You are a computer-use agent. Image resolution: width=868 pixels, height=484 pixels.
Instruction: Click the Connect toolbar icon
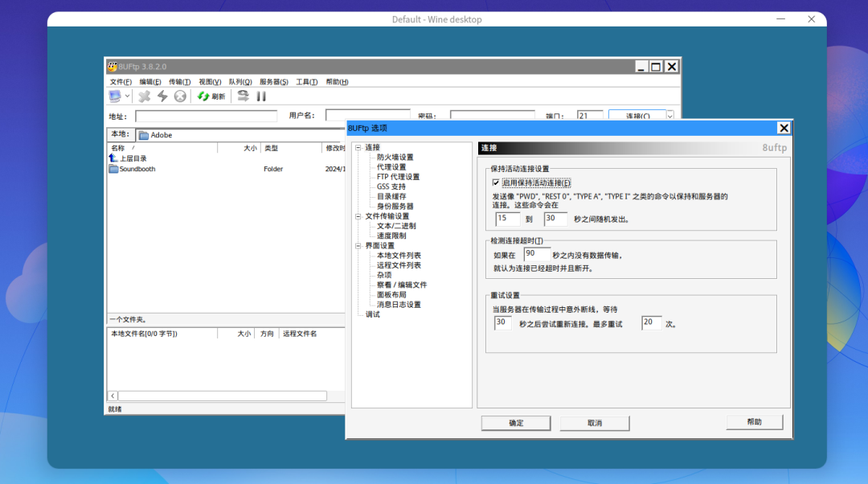tap(116, 96)
